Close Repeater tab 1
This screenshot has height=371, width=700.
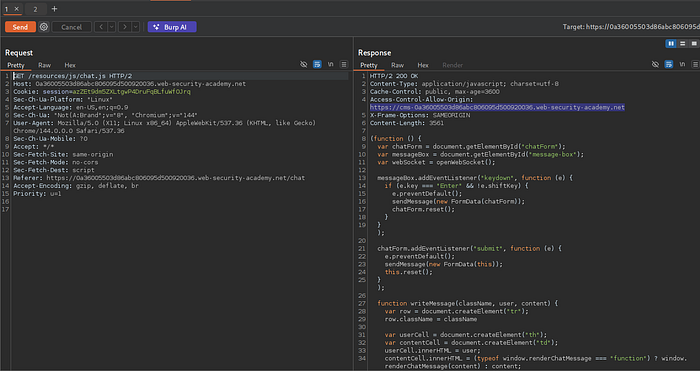click(17, 8)
